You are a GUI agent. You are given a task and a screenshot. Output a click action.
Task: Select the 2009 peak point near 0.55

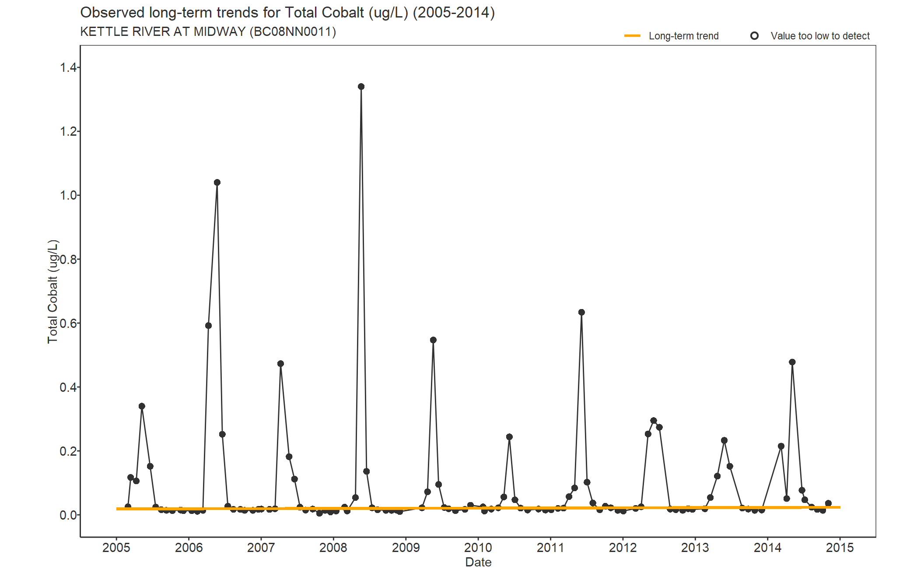point(433,340)
